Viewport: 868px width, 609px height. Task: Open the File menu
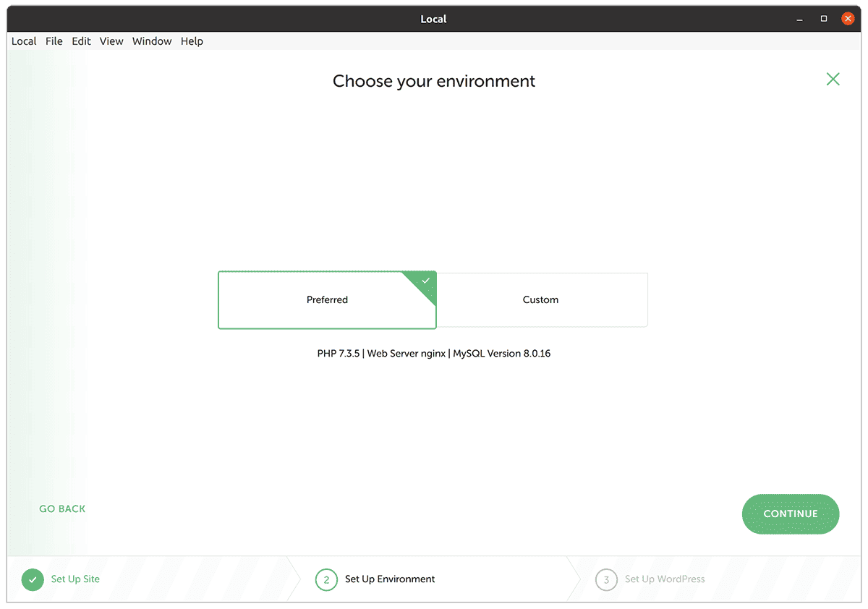pyautogui.click(x=54, y=41)
